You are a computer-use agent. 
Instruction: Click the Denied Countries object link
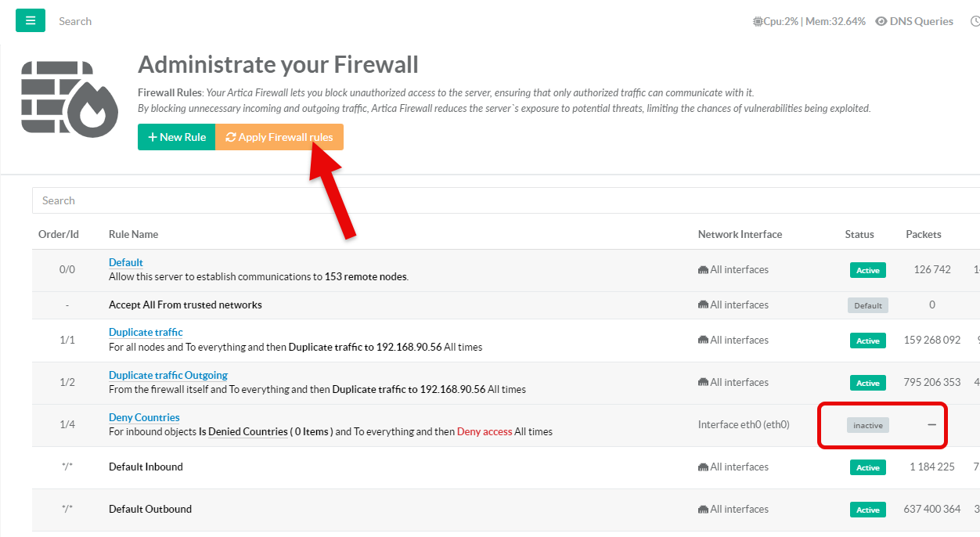coord(247,431)
